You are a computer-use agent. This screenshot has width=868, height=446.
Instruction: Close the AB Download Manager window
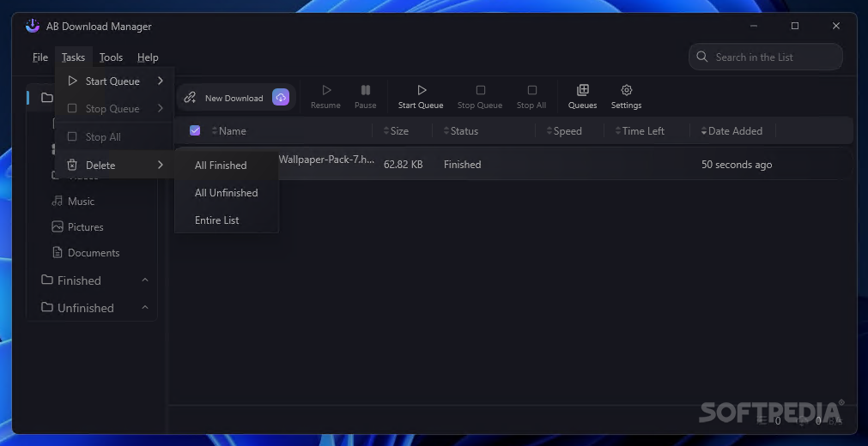[836, 26]
